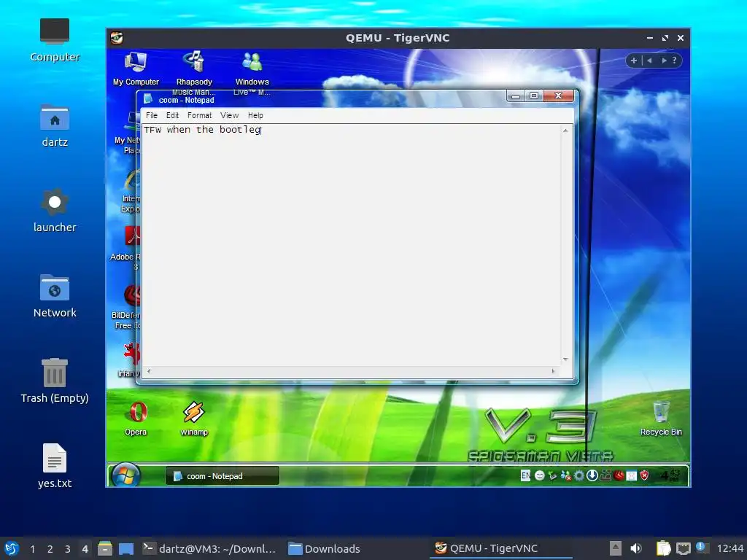Click the sidebar next arrow button
The width and height of the screenshot is (747, 560).
coord(664,61)
